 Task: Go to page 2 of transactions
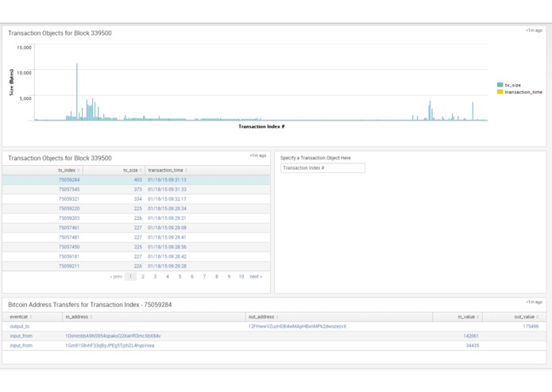click(143, 277)
